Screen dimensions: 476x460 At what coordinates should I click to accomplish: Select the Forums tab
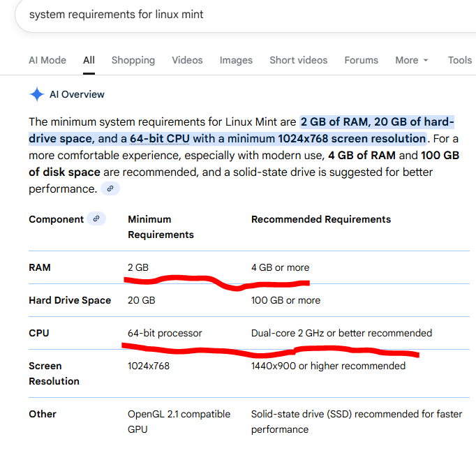[x=361, y=60]
